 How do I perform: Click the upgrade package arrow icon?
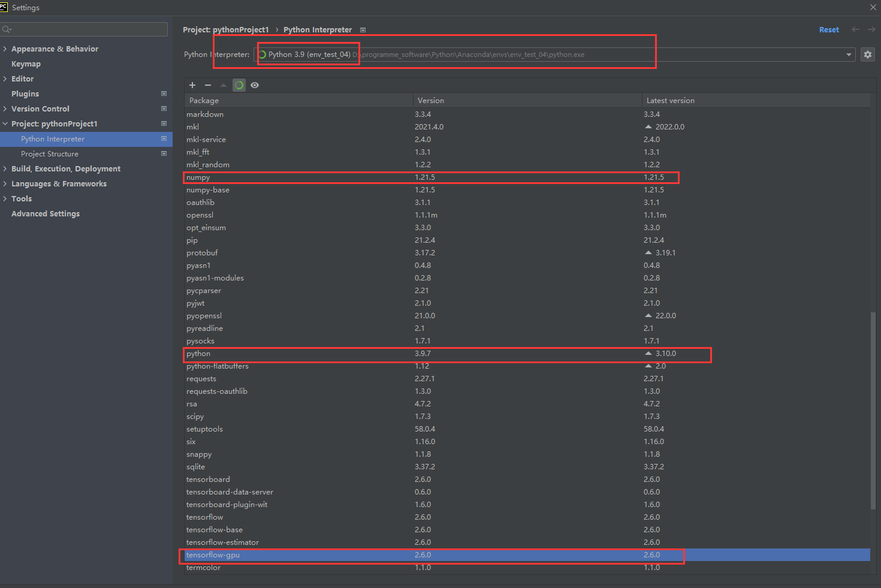224,85
